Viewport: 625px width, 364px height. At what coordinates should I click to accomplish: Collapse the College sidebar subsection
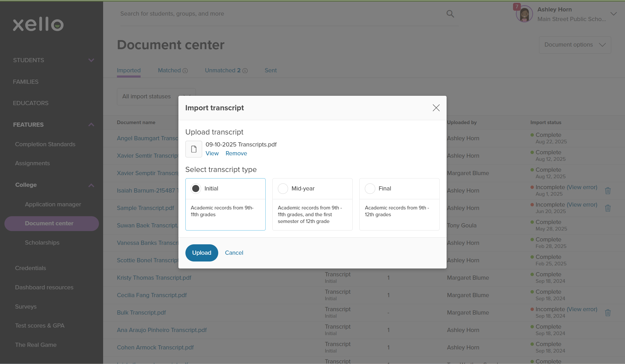click(x=91, y=185)
